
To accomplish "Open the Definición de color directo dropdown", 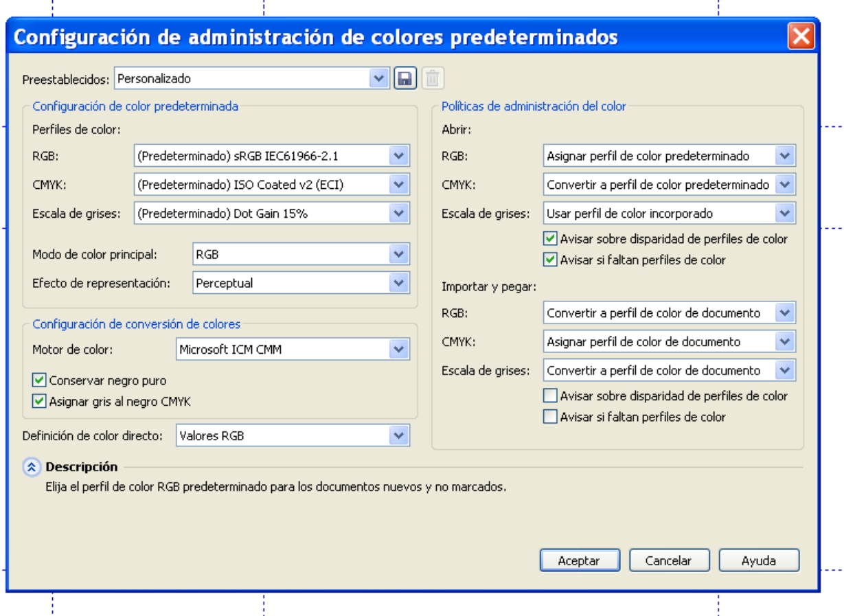I will coord(293,435).
